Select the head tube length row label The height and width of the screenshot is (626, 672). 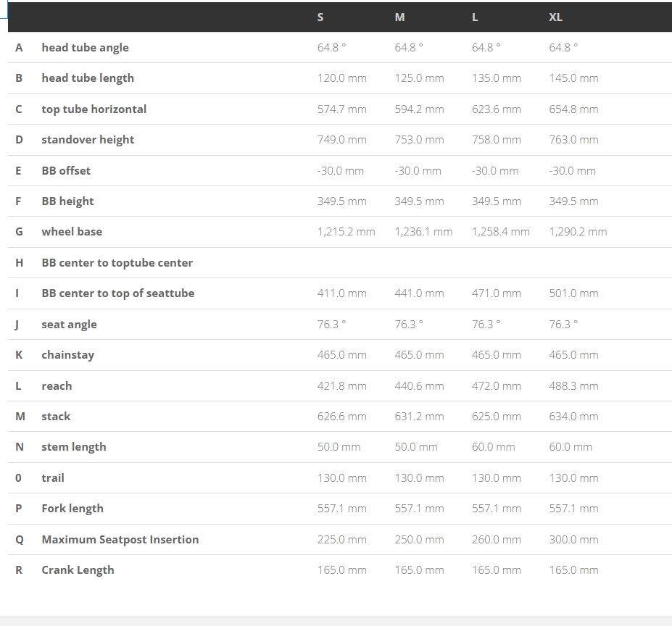pyautogui.click(x=88, y=78)
